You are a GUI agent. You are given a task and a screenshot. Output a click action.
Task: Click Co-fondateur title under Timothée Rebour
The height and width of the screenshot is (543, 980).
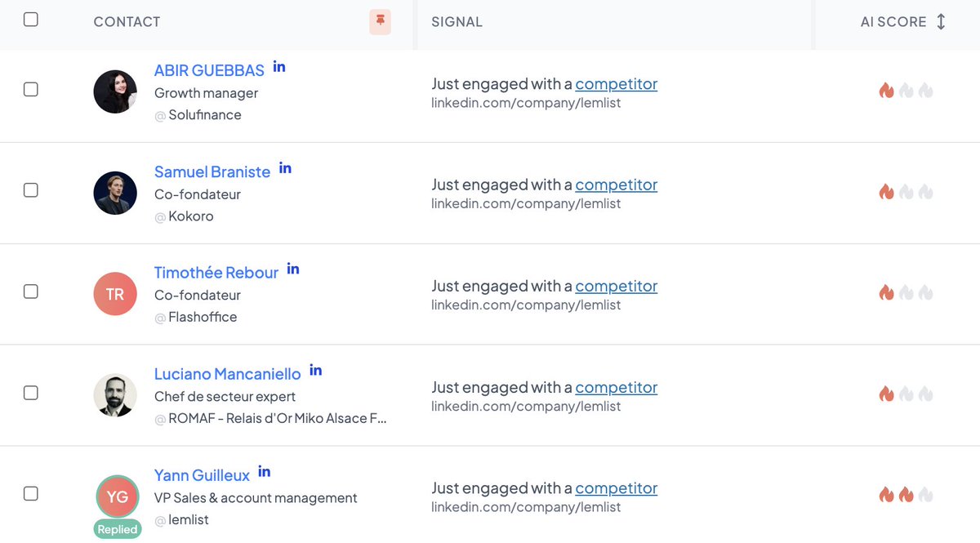(198, 295)
